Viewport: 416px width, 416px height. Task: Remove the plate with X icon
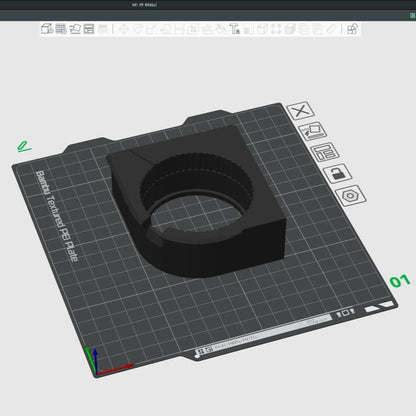point(301,111)
